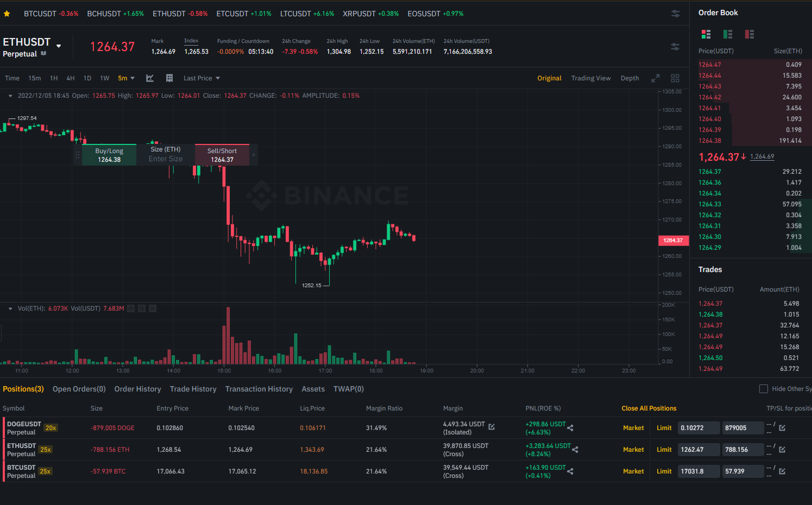Select Positions(3) tab
The image size is (812, 505).
(x=23, y=389)
